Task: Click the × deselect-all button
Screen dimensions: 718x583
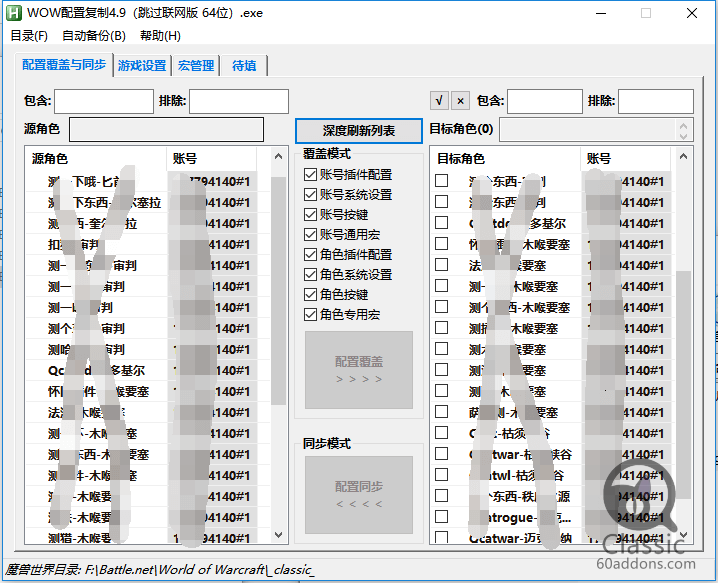Action: click(x=461, y=101)
